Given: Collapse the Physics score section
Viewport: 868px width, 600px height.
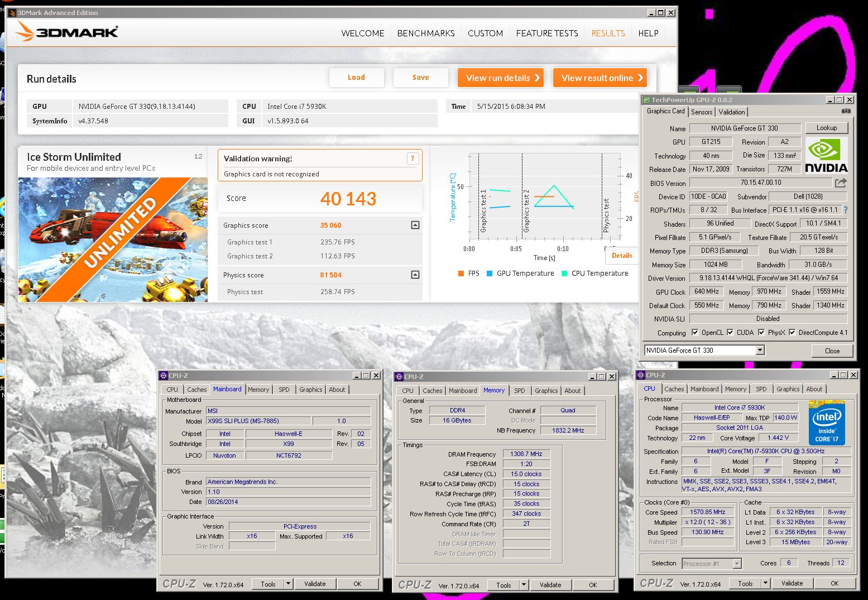Looking at the screenshot, I should [415, 275].
